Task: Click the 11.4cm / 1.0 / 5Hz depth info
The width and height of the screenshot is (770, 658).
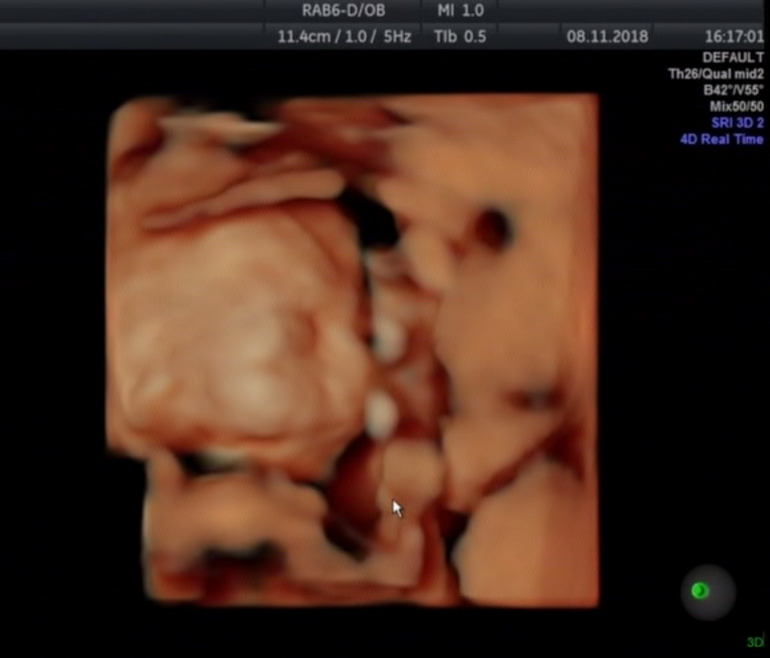Action: (x=346, y=36)
